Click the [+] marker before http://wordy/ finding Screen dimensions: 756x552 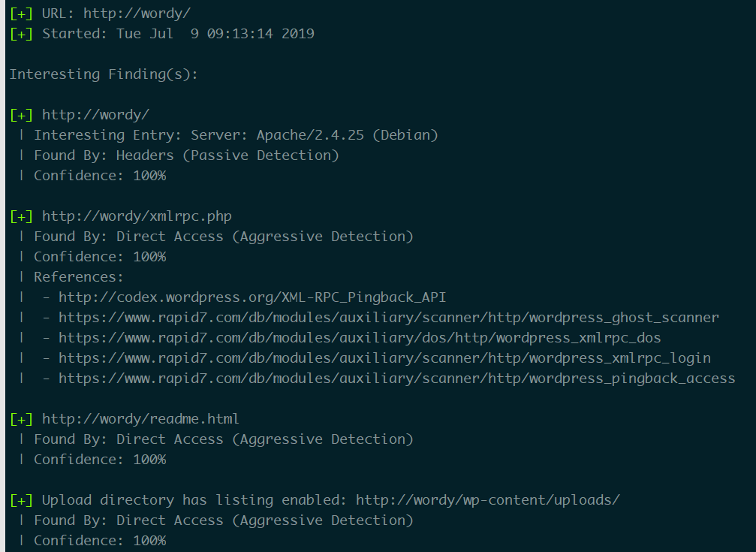tap(22, 115)
